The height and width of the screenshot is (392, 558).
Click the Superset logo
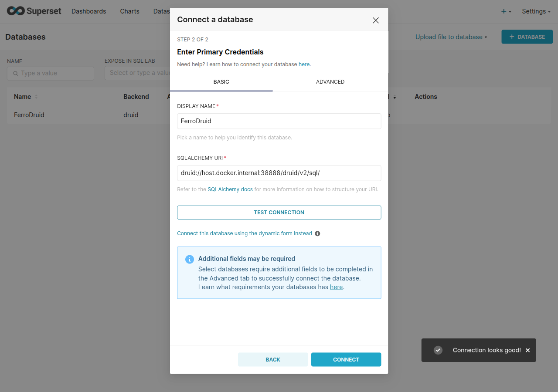34,11
